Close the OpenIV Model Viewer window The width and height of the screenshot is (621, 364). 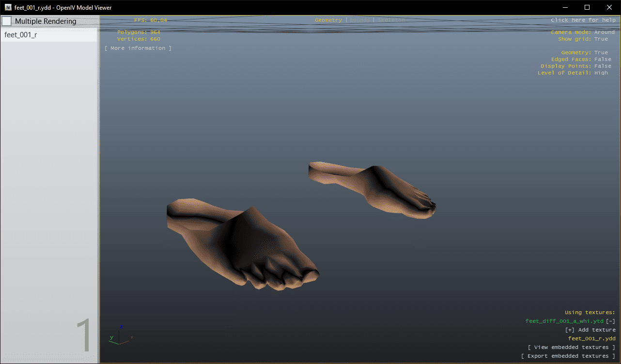click(x=609, y=7)
